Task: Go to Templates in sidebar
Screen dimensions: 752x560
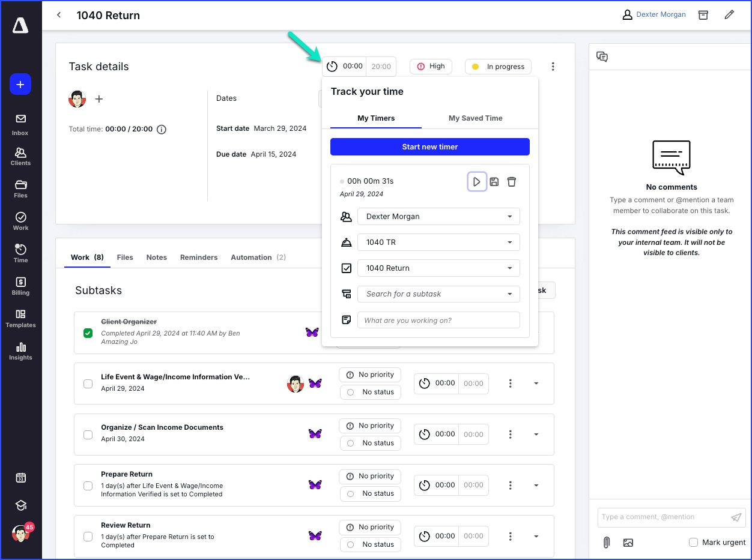Action: coord(20,319)
